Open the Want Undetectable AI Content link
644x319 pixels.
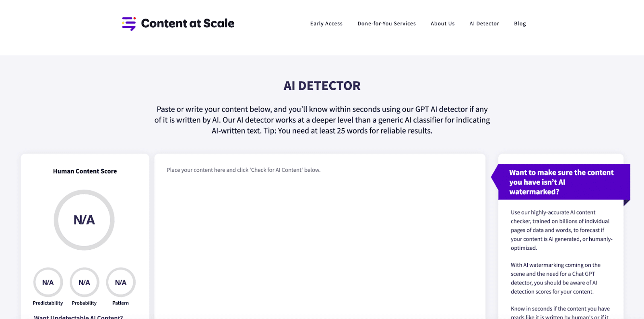[x=77, y=317]
